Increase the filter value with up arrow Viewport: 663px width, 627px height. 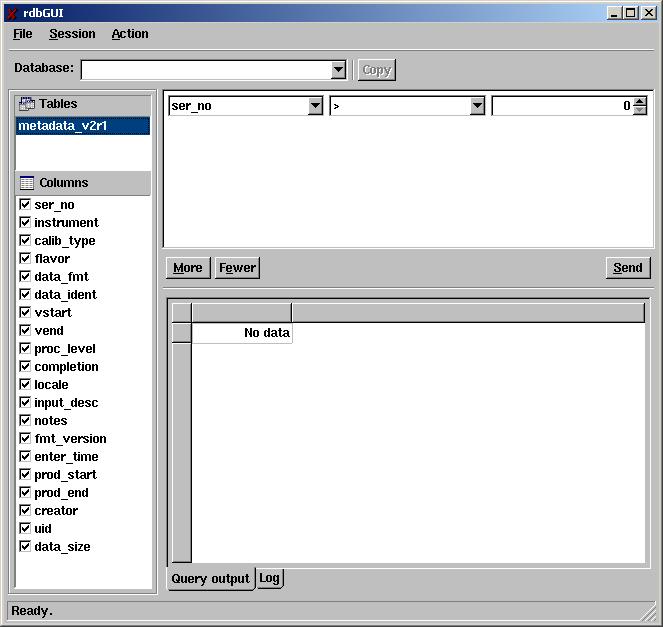pos(640,101)
